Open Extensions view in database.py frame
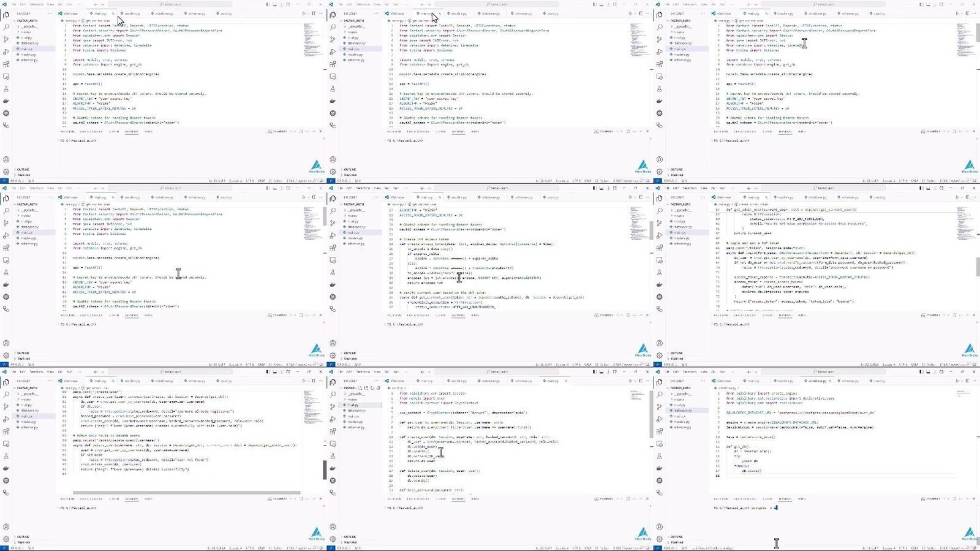 tap(660, 431)
